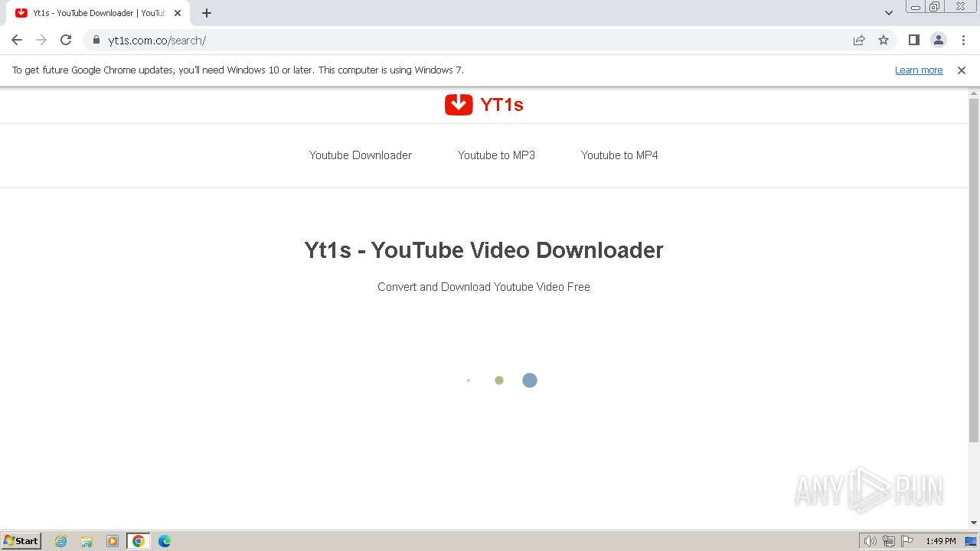Open the file explorer taskbar icon

[87, 541]
